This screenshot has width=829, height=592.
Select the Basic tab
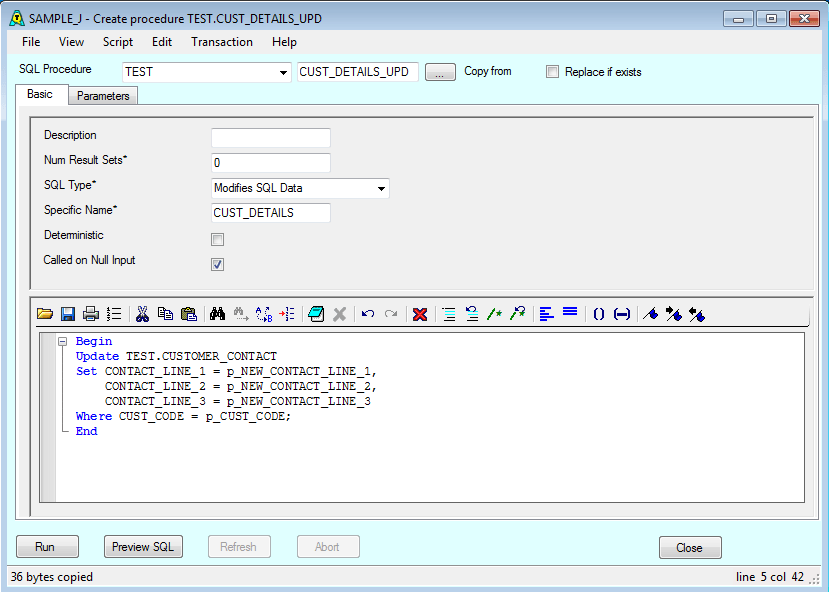pyautogui.click(x=40, y=94)
